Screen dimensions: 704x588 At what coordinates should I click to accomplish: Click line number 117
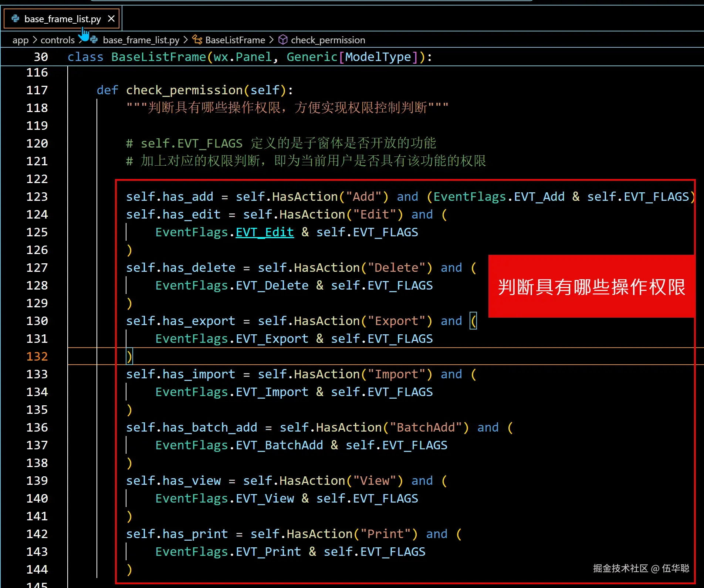37,90
